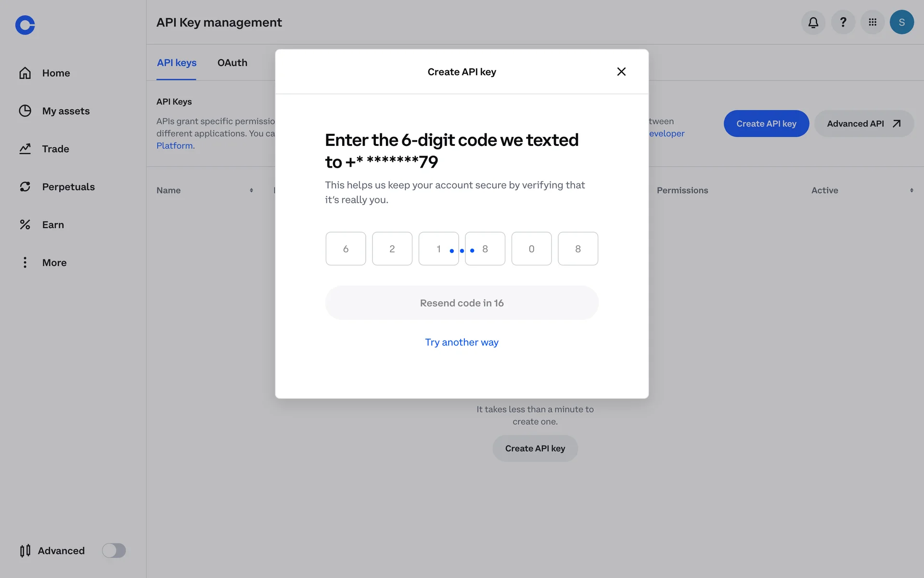
Task: Select the API keys tab
Action: click(x=177, y=63)
